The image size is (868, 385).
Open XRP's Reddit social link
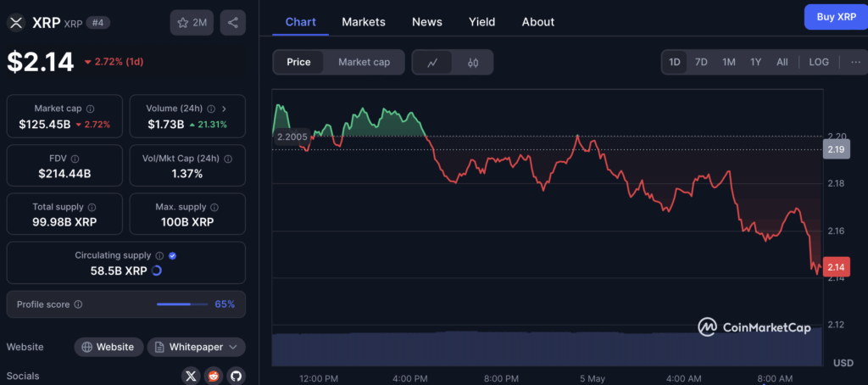[x=214, y=377]
